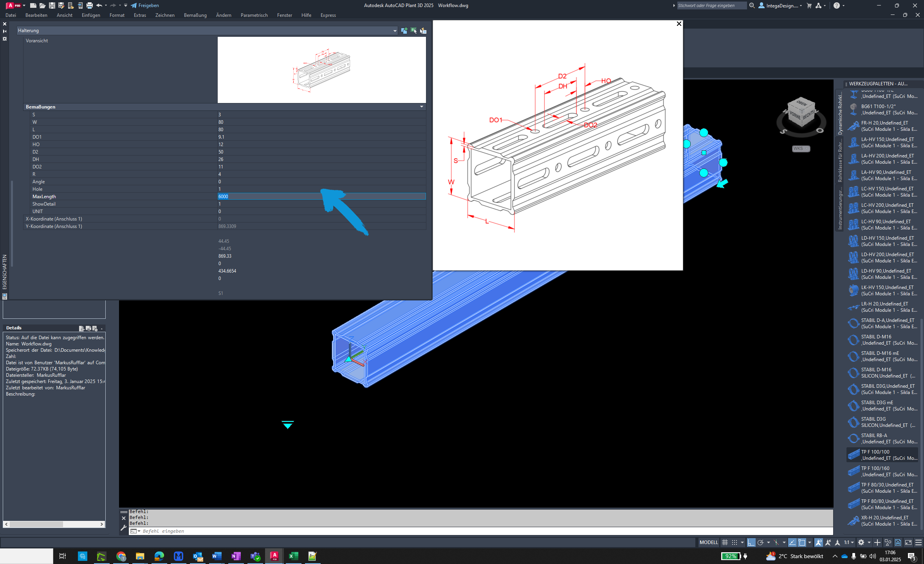
Task: Click the isolate objects shapes icon
Action: (x=888, y=542)
